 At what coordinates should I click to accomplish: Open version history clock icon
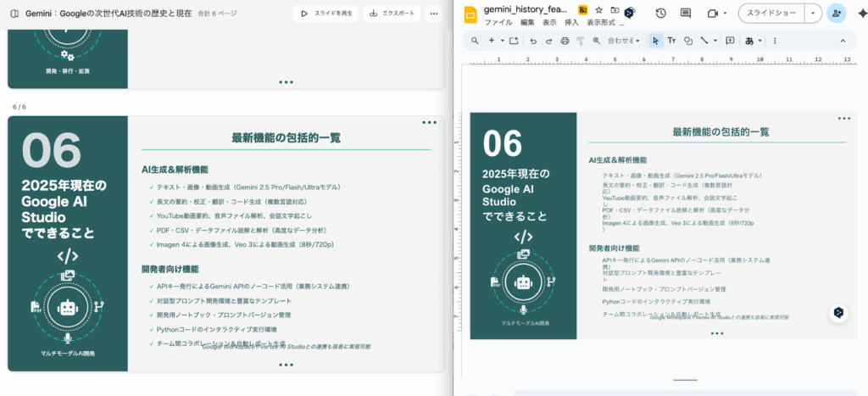click(x=660, y=13)
